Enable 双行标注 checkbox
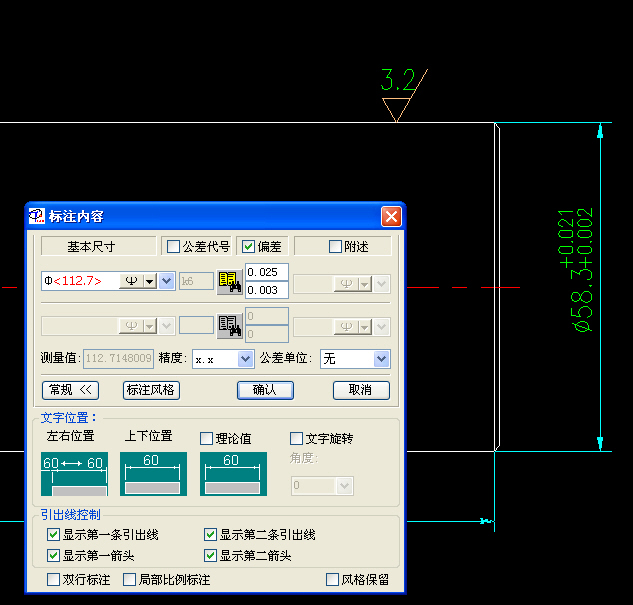This screenshot has height=605, width=633. pyautogui.click(x=53, y=580)
